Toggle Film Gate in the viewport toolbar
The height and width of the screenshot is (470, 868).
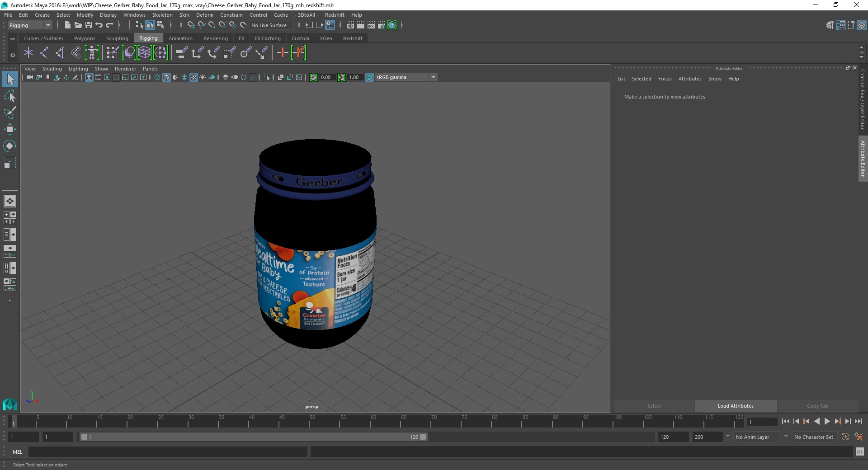coord(98,77)
